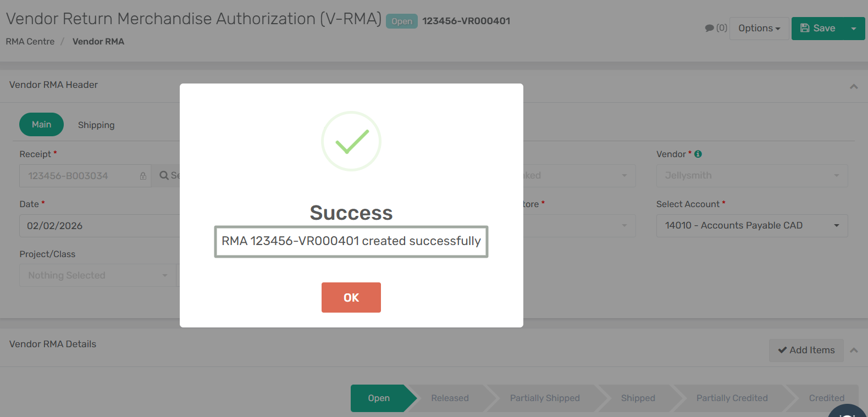Open the Save split-button dropdown arrow

pyautogui.click(x=853, y=29)
